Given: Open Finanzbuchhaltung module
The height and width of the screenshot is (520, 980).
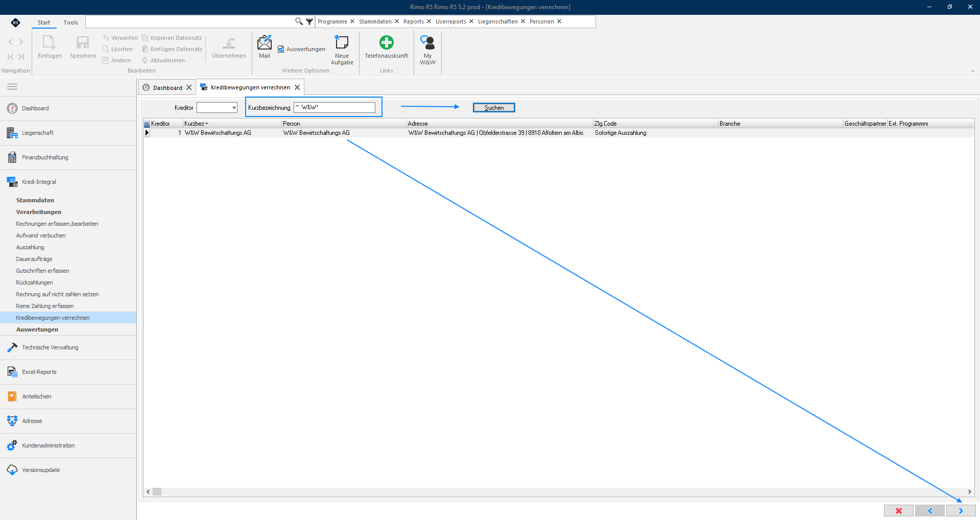Looking at the screenshot, I should (x=68, y=157).
